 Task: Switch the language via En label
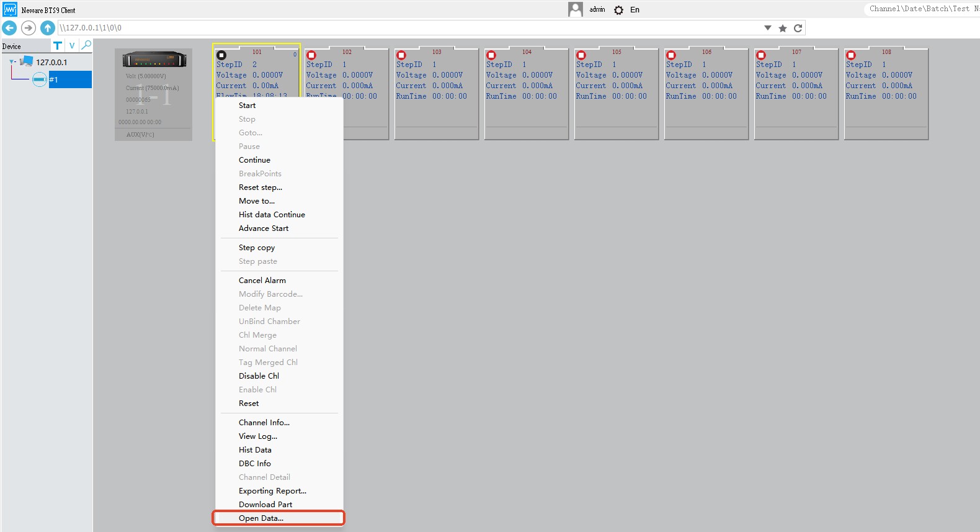(x=635, y=10)
